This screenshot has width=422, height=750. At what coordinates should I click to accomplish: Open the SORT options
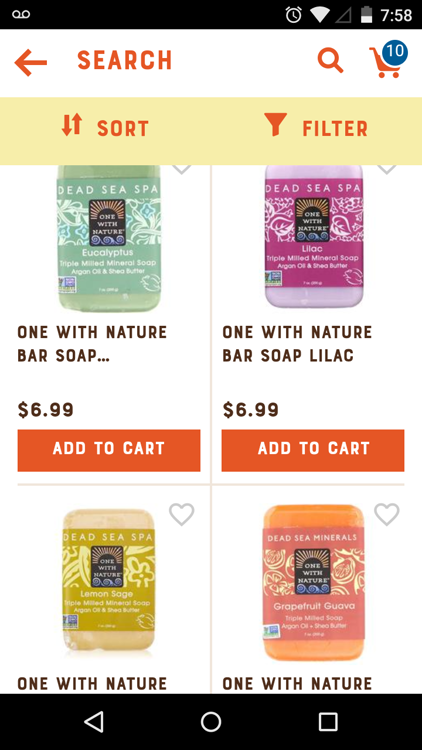pos(105,128)
